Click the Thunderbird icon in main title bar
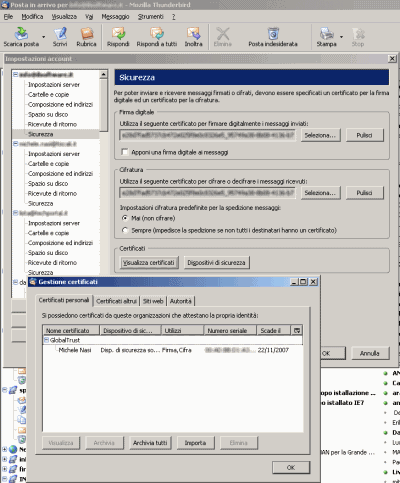This screenshot has height=483, width=400. 5,5
